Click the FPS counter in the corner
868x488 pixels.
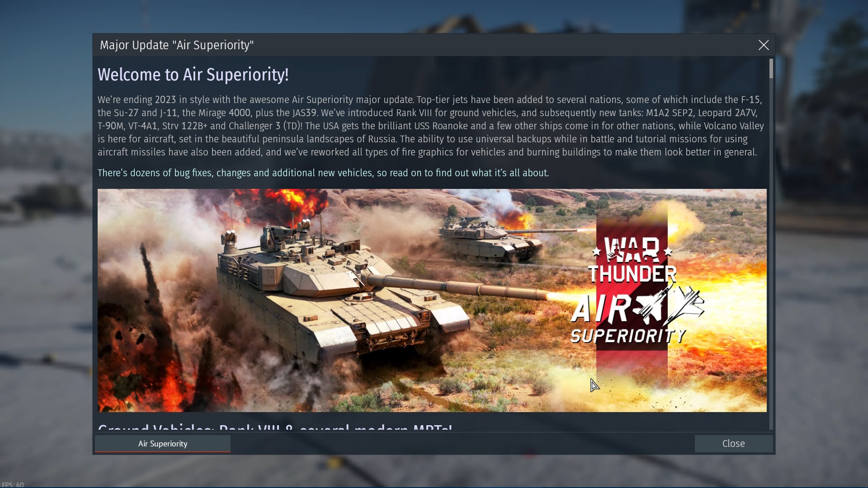click(13, 484)
